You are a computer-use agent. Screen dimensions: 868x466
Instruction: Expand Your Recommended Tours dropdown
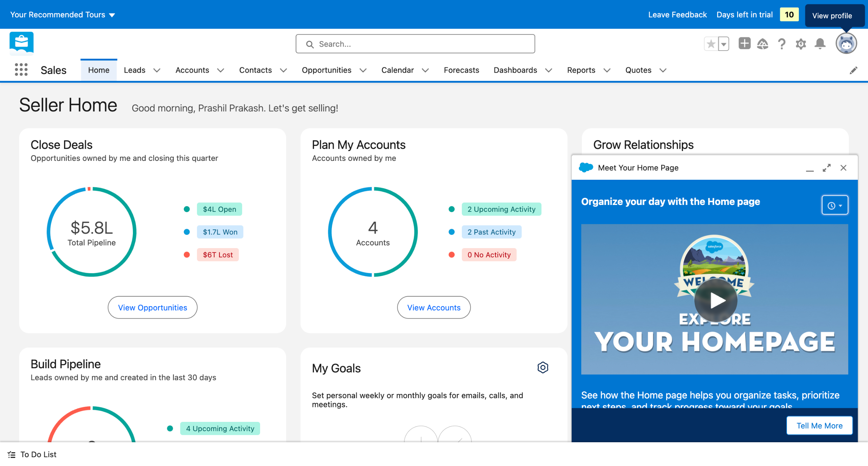click(x=63, y=15)
